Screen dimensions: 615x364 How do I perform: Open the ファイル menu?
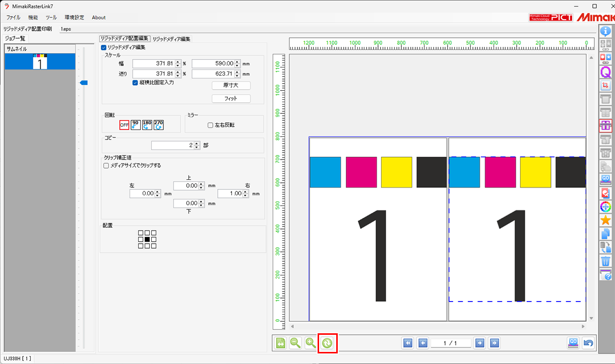coord(13,17)
